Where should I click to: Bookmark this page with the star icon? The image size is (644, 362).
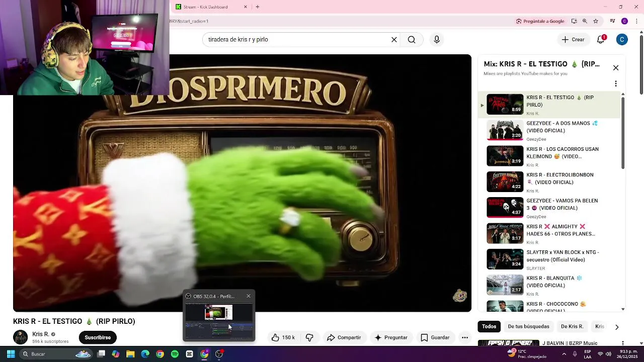[x=596, y=21]
